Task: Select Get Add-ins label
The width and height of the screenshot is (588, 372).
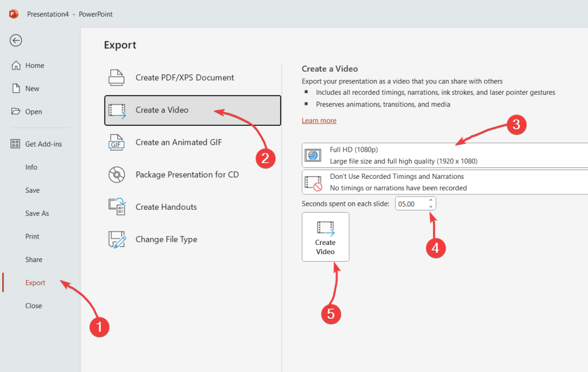Action: (44, 144)
